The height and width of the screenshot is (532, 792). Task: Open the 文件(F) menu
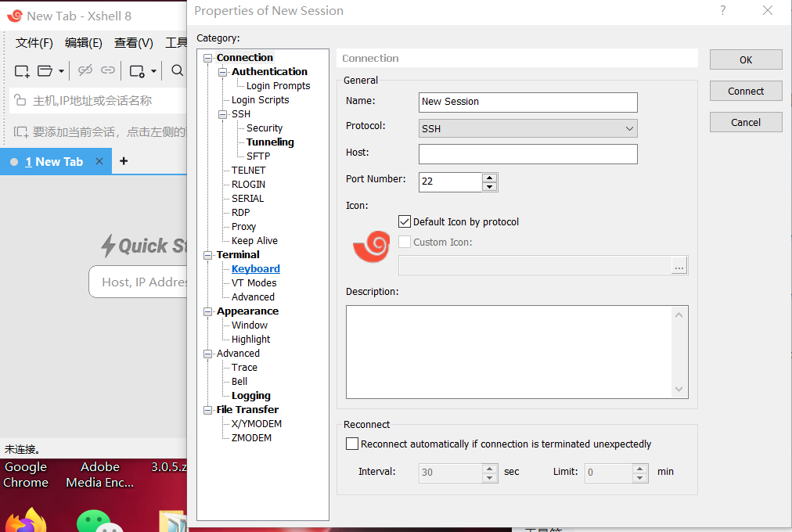click(x=34, y=43)
